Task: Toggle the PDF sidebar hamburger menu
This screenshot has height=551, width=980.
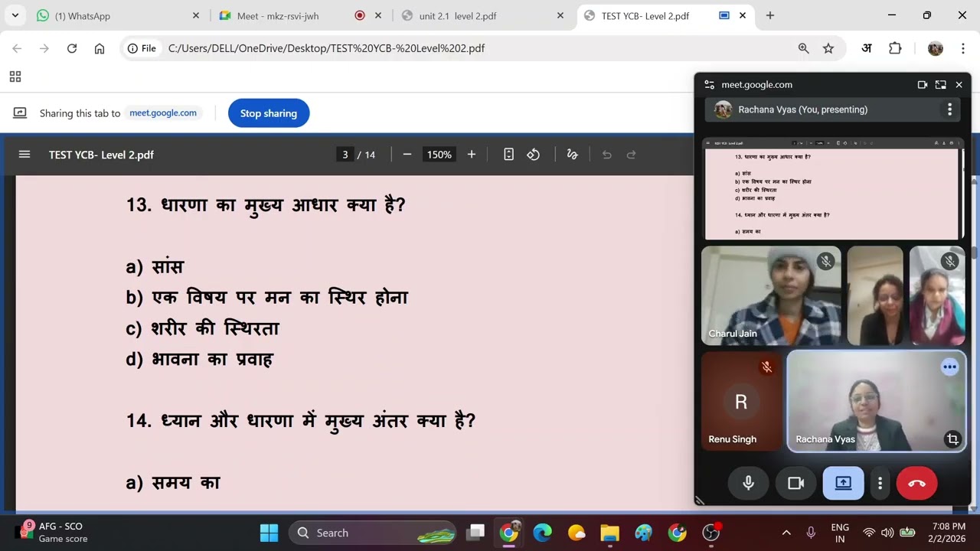Action: point(24,155)
